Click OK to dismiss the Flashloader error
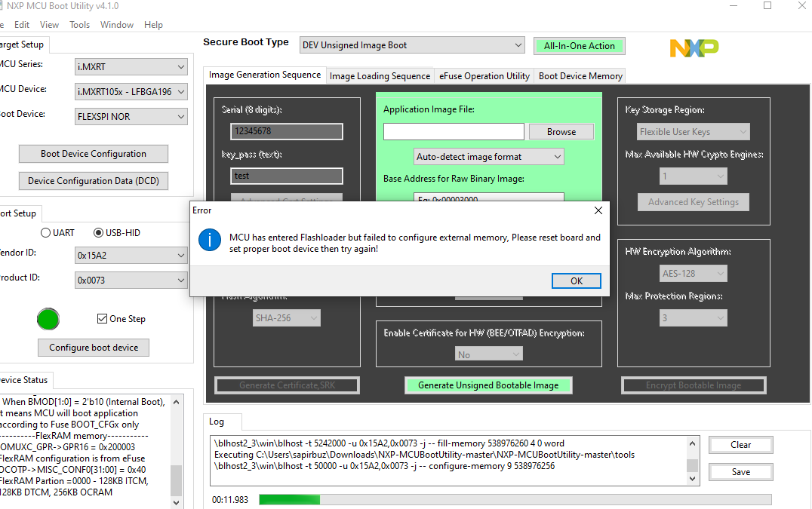 pyautogui.click(x=576, y=280)
